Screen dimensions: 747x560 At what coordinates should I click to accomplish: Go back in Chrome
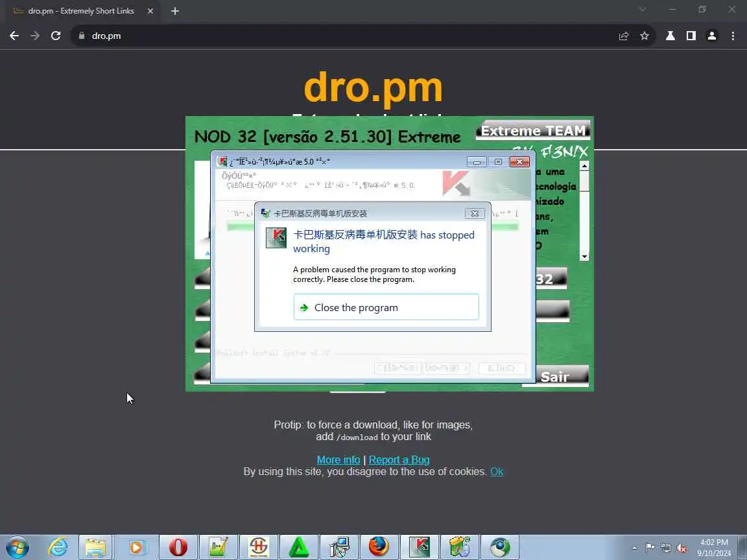(14, 36)
